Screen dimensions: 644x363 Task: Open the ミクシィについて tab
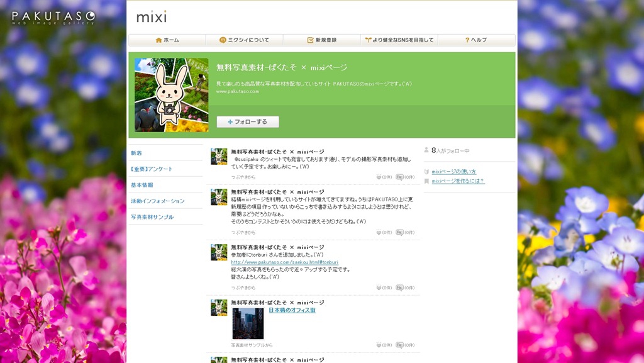coord(245,40)
